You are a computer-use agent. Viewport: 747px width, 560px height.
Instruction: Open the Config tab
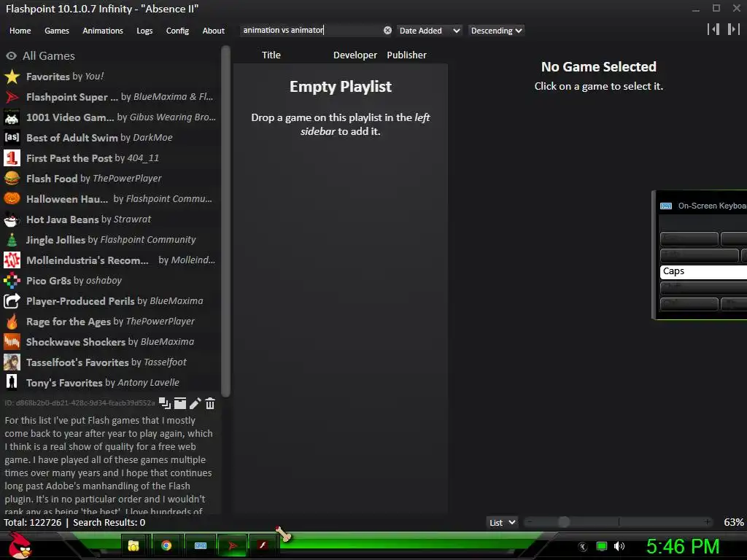point(177,31)
